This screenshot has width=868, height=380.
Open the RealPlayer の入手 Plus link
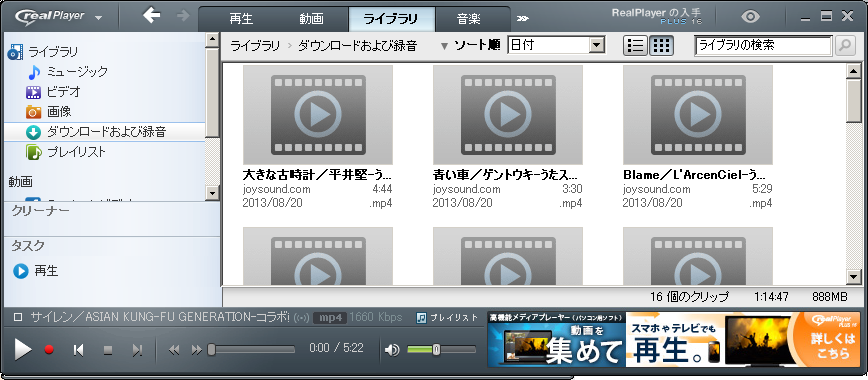[x=656, y=17]
